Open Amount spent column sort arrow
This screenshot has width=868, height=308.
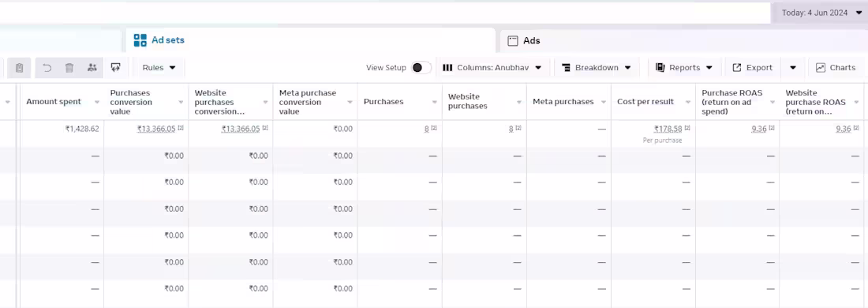97,103
